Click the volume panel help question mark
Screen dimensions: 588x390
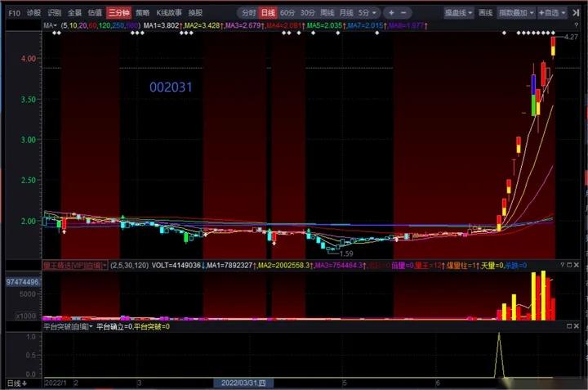562,265
